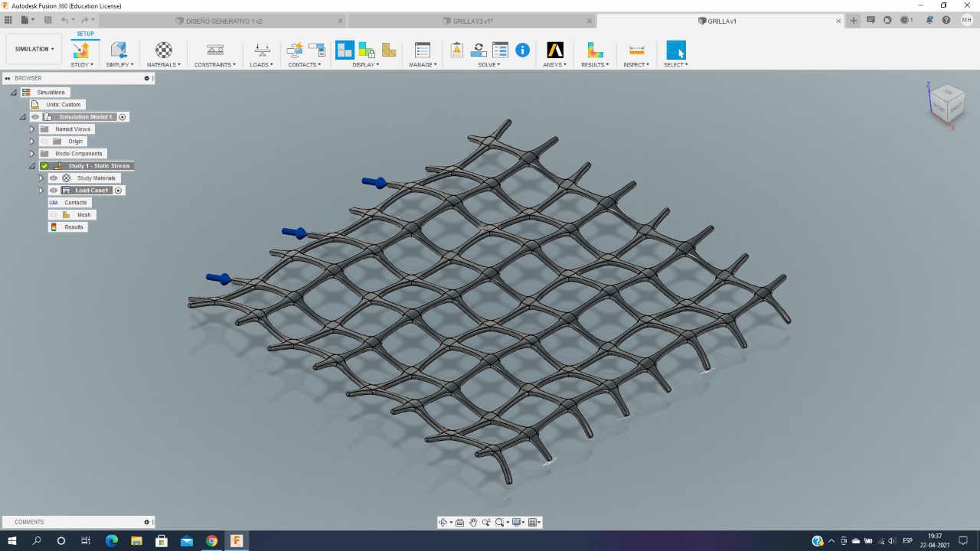Switch to the DISEÑO GENERATIVO 1 v2 tab
The image size is (980, 551).
(x=224, y=21)
